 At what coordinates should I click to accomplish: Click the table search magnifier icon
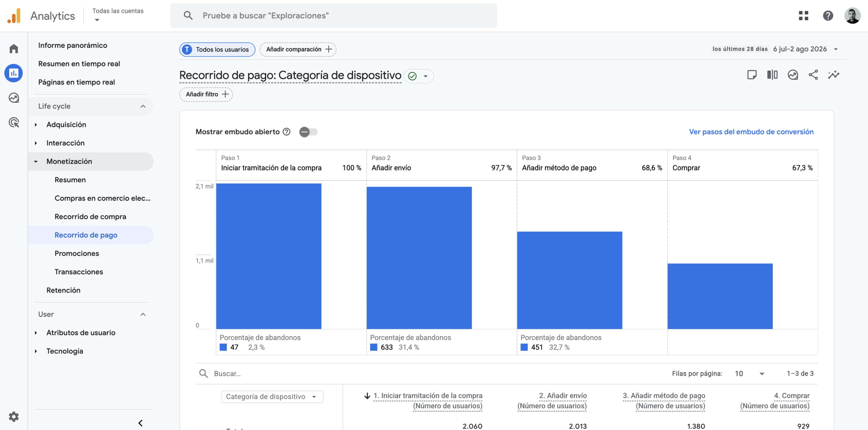click(x=203, y=374)
